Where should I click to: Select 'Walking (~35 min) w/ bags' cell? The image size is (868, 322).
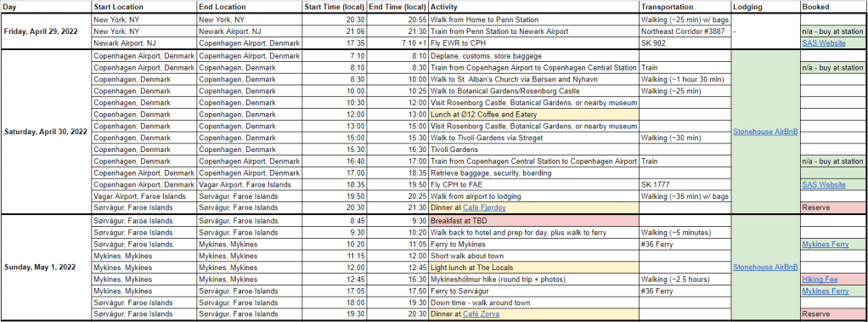(685, 196)
